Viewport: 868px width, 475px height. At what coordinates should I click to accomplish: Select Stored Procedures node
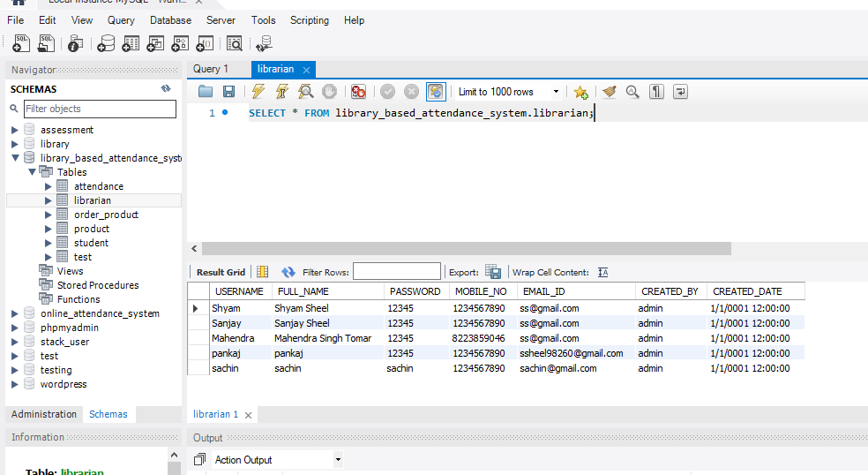click(x=98, y=285)
